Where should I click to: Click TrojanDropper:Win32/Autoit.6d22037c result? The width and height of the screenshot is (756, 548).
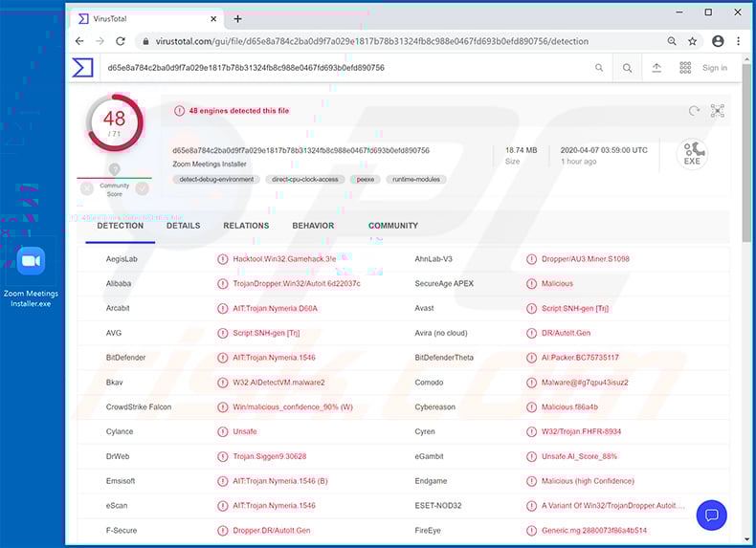point(297,284)
